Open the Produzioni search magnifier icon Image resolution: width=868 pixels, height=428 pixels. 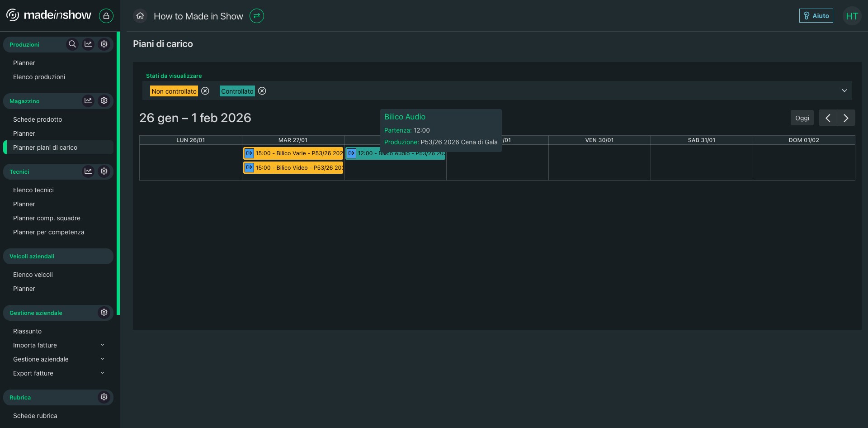[x=72, y=44]
